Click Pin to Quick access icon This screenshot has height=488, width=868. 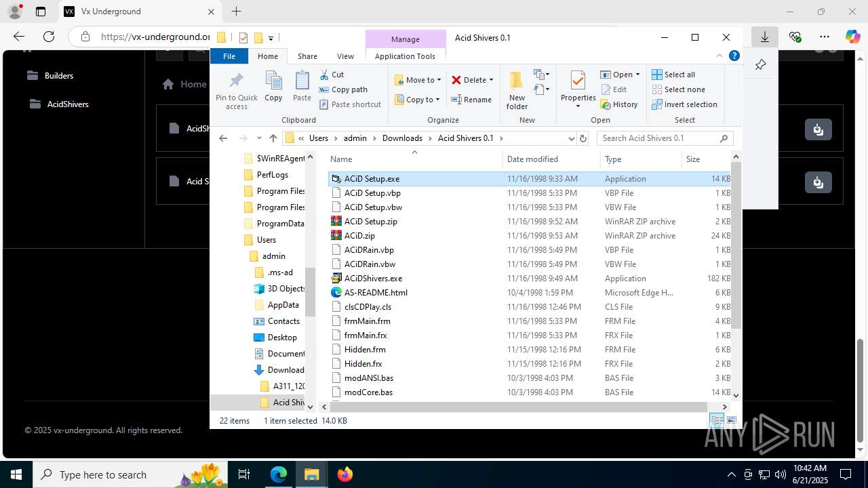coord(236,90)
